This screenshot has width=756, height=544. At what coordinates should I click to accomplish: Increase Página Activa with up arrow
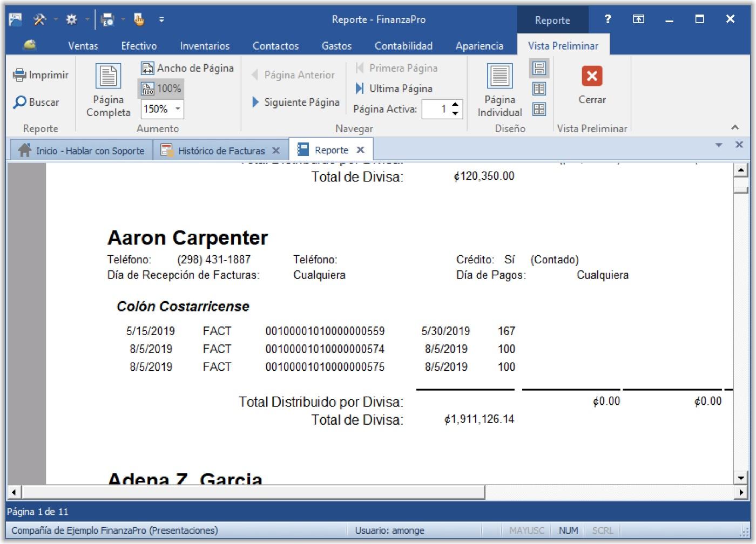[x=455, y=105]
